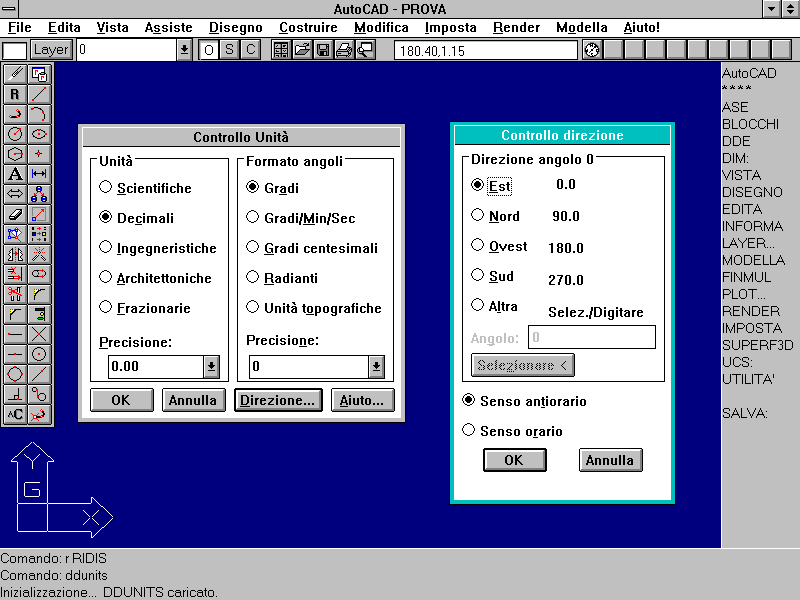This screenshot has width=800, height=600.
Task: Click the Array icon with dotted grid
Action: (x=39, y=234)
